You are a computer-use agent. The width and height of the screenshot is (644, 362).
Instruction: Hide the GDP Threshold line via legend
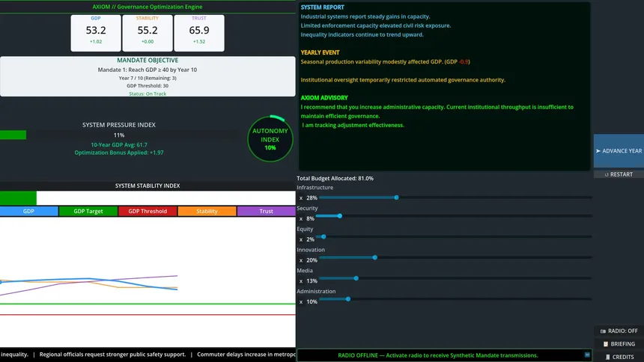click(148, 212)
